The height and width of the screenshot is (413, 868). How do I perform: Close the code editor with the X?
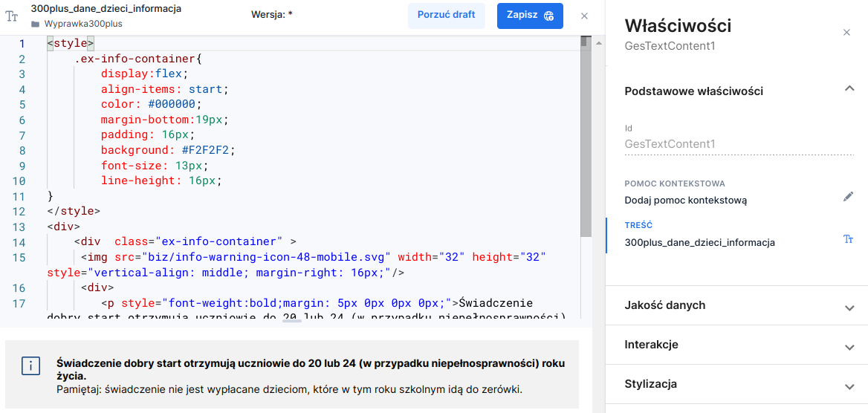tap(584, 16)
